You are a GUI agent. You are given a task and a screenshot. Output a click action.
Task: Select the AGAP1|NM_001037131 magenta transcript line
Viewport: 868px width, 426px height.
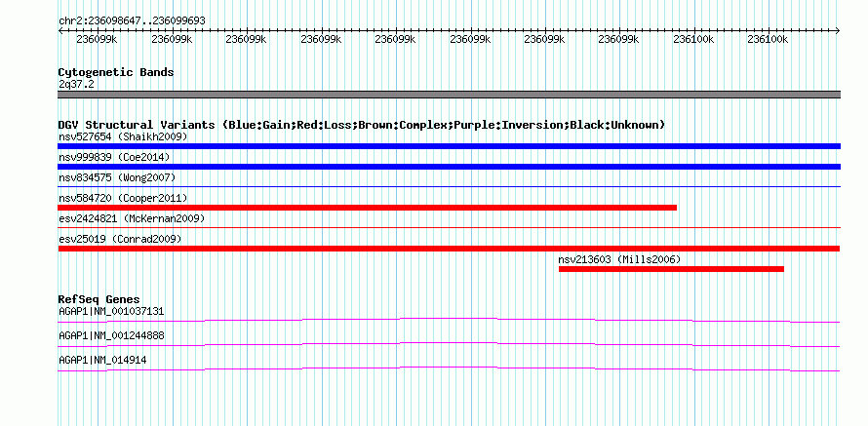coord(449,320)
